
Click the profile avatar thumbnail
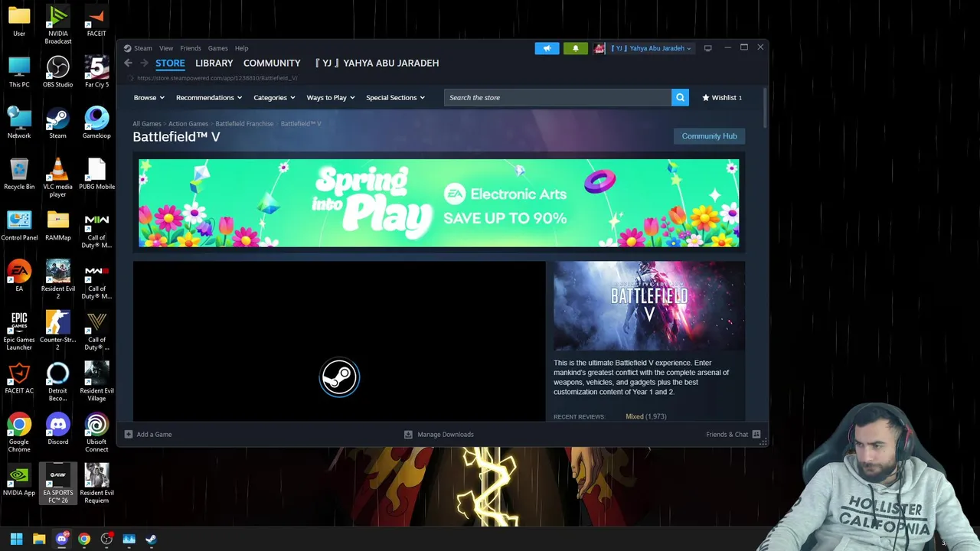coord(599,48)
